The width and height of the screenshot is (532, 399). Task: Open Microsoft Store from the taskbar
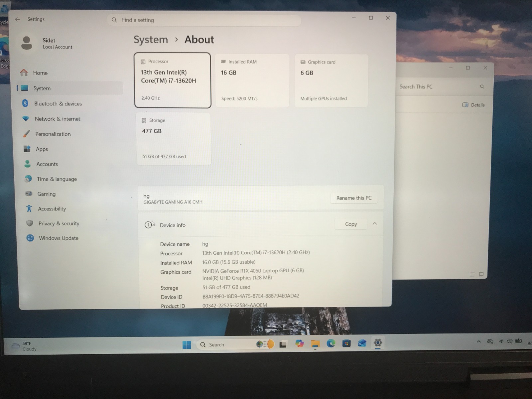coord(346,343)
